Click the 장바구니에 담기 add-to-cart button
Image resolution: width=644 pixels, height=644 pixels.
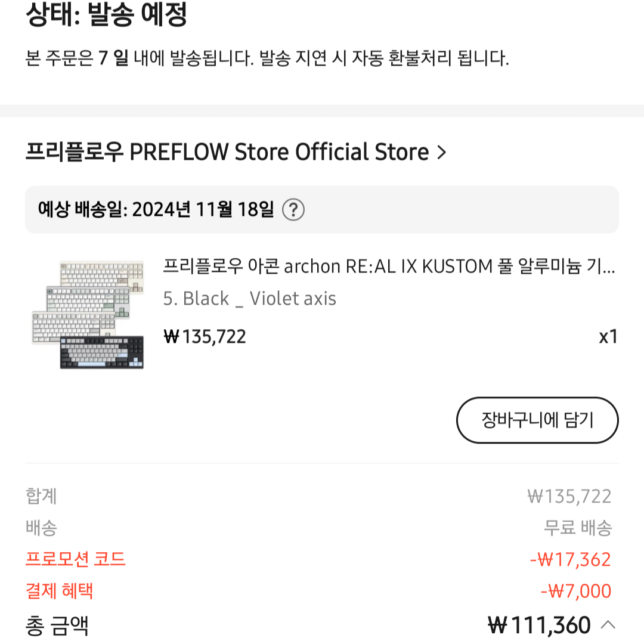tap(536, 420)
